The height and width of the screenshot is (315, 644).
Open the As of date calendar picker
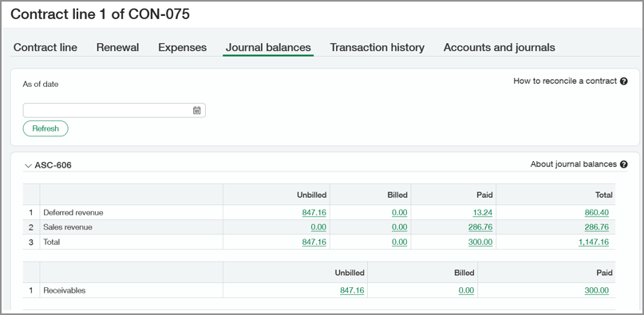197,110
